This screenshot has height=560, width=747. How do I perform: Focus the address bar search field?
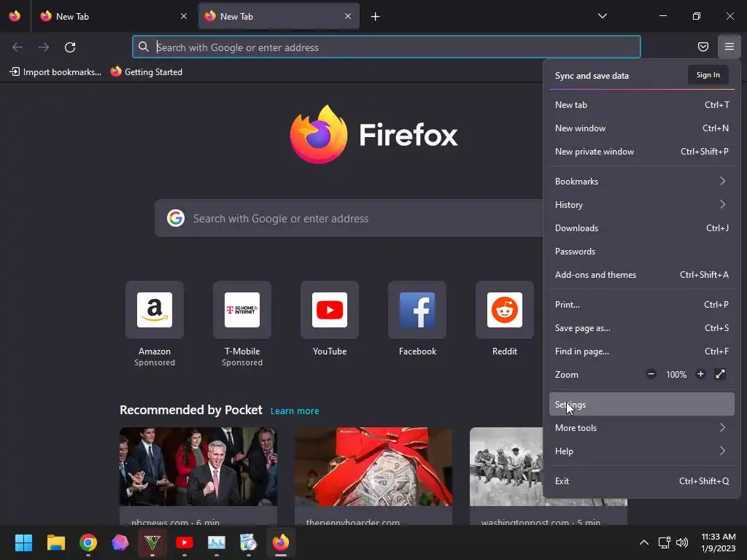pos(387,47)
